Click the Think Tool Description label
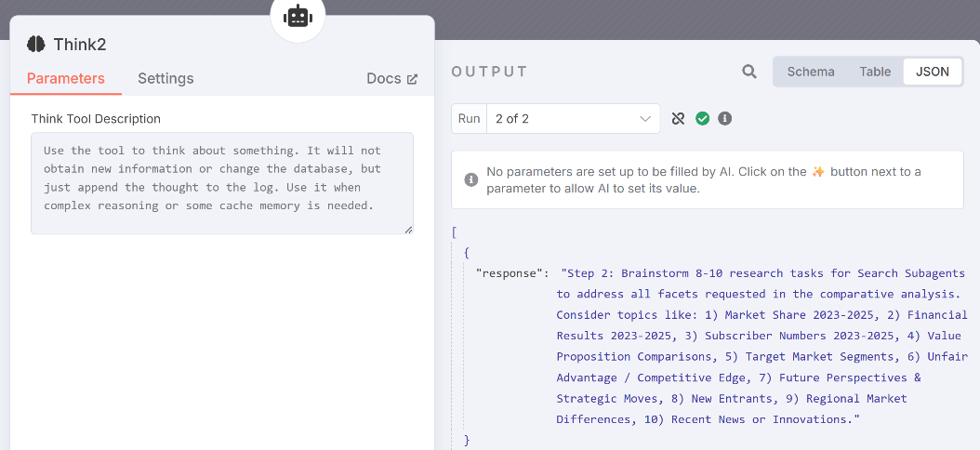This screenshot has height=450, width=980. tap(96, 119)
